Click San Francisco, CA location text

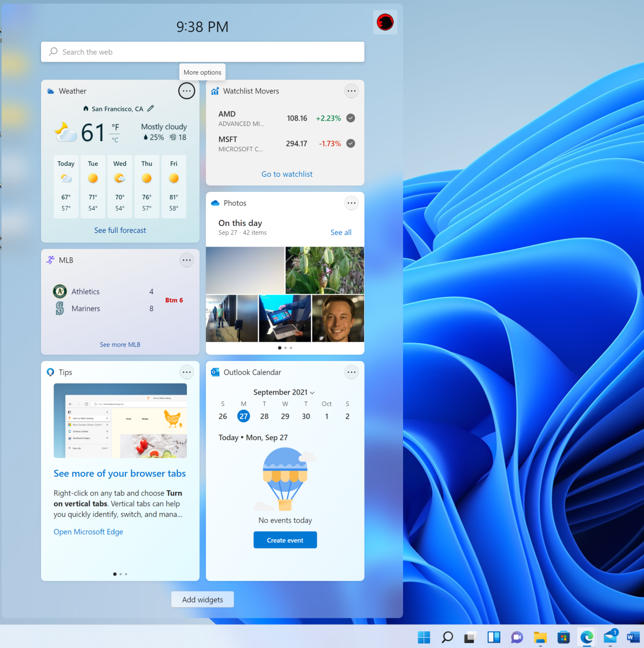(x=117, y=109)
